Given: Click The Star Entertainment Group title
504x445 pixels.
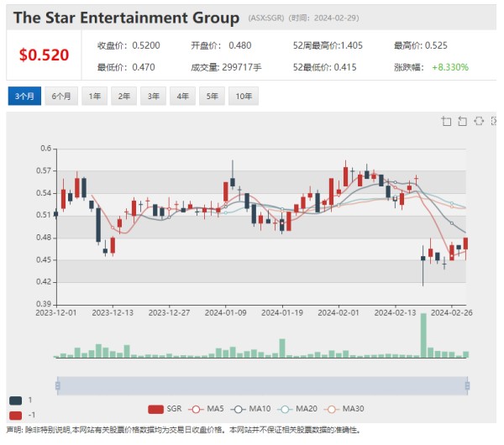Looking at the screenshot, I should click(126, 18).
